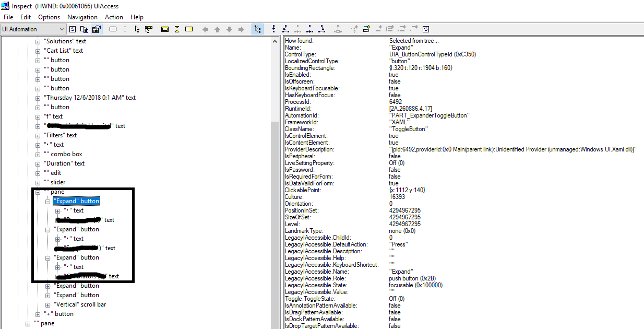Click the hourglass wait icon on toolbar

tap(177, 29)
